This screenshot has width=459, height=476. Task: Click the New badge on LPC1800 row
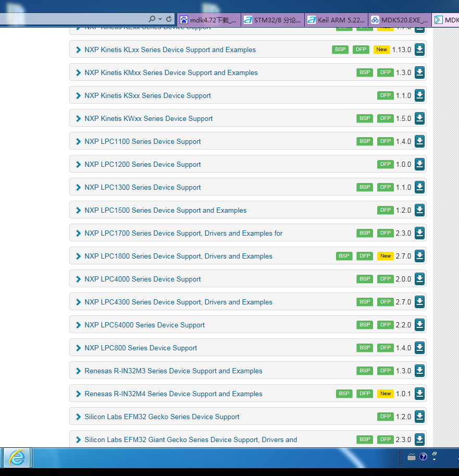(386, 256)
